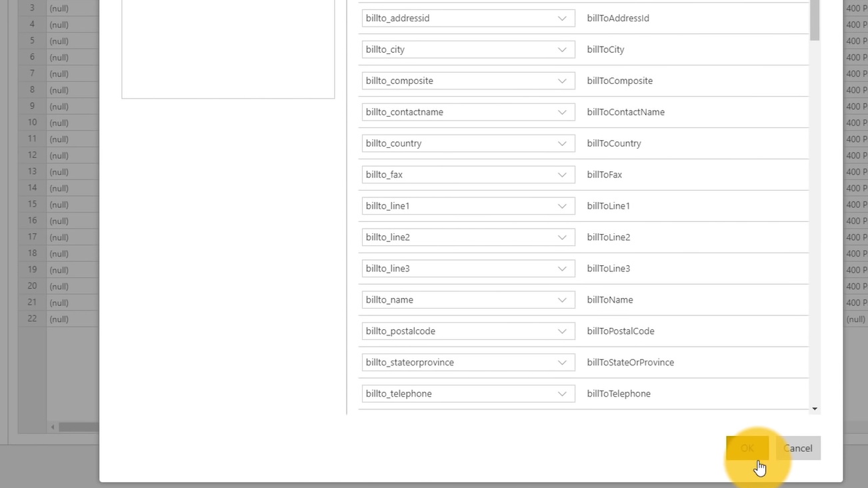Expand the billto_city mapping dropdown

[x=468, y=49]
